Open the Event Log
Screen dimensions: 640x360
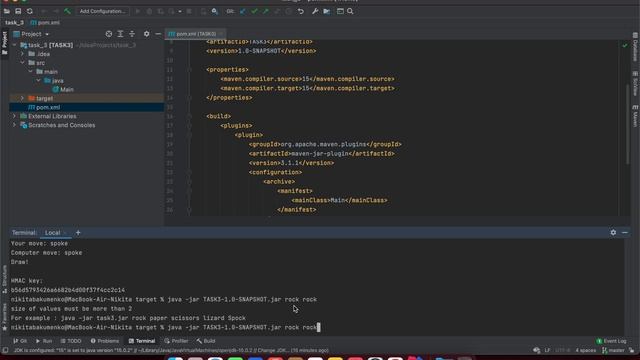[x=611, y=341]
